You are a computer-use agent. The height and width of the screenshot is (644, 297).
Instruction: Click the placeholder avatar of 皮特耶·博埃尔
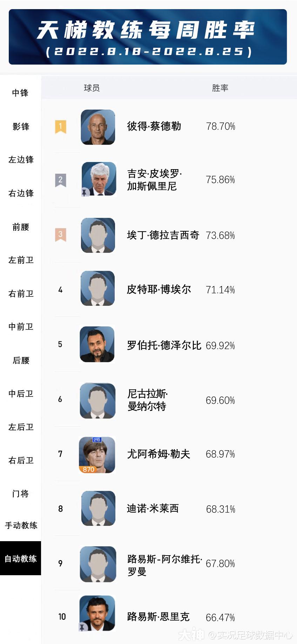pos(98,288)
